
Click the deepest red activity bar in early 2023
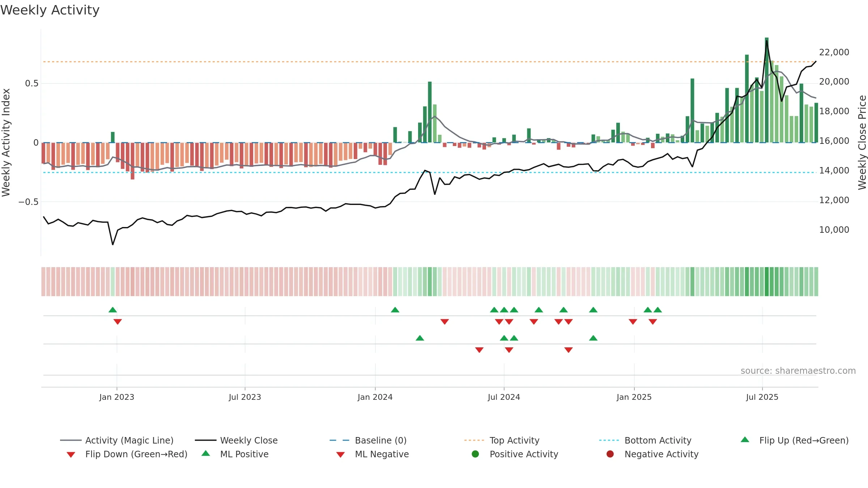(132, 161)
